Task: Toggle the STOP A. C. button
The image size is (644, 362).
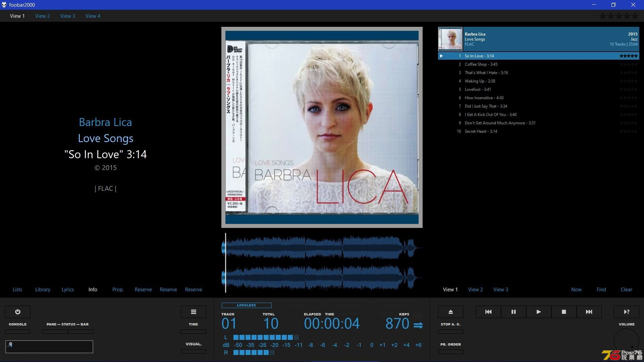Action: [x=451, y=331]
